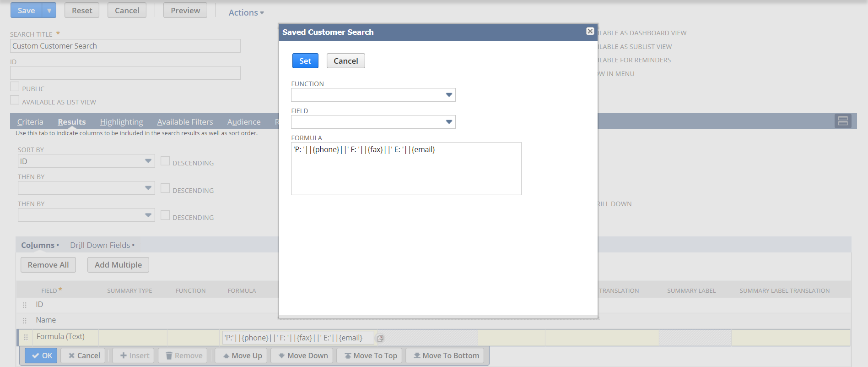Viewport: 868px width, 367px height.
Task: Click the formula field in the Formula row
Action: (298, 338)
